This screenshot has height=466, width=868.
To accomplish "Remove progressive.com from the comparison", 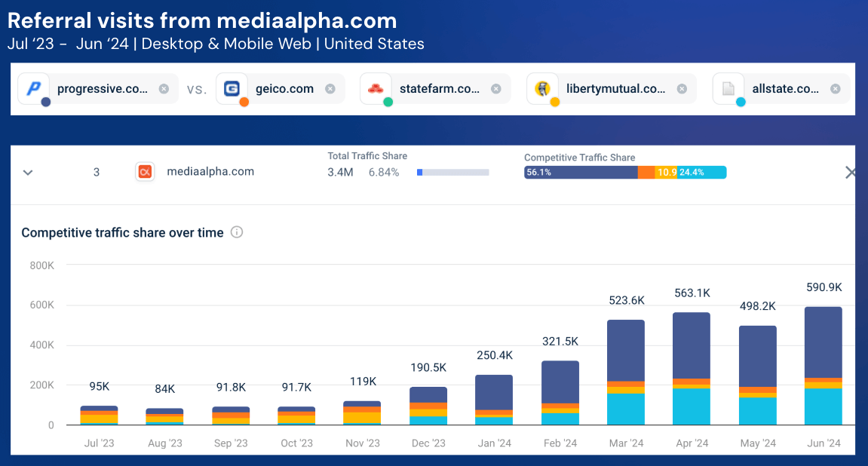I will pyautogui.click(x=164, y=88).
